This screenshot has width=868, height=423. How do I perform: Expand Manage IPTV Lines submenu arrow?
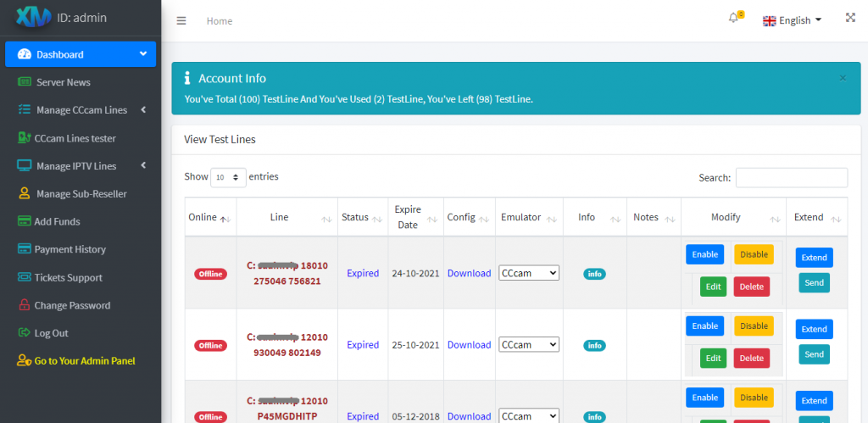[143, 165]
